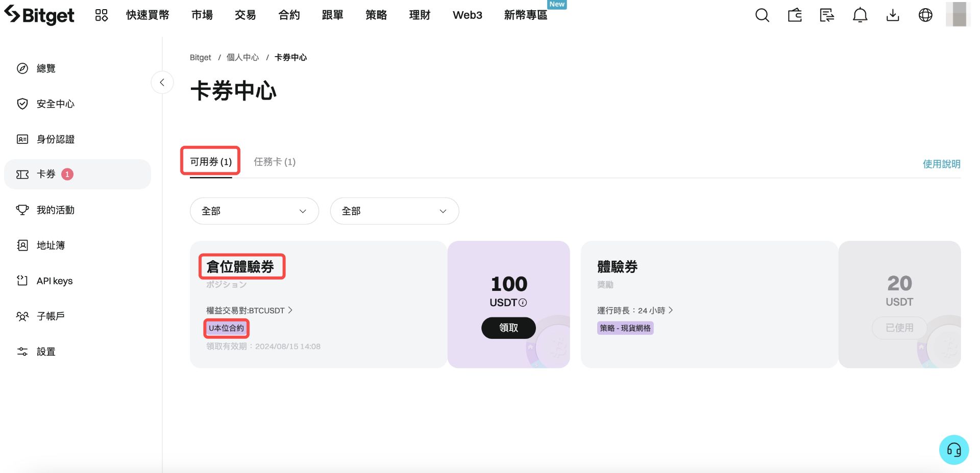
Task: Click 領取 button on 100 USDT coupon
Action: pyautogui.click(x=508, y=328)
